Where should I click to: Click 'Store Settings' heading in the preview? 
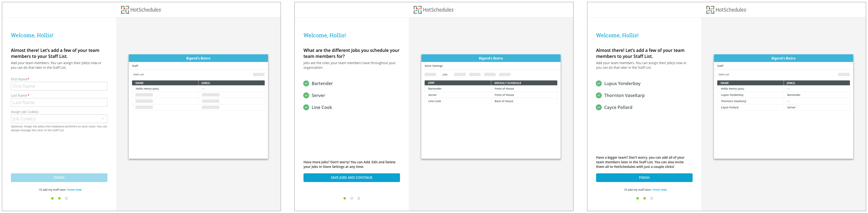pos(433,66)
